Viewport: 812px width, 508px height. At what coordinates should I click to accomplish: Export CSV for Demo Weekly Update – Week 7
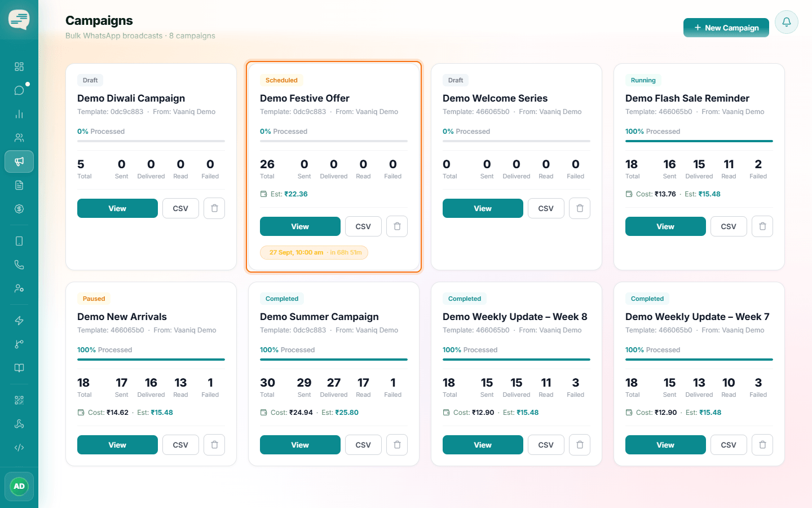[729, 445]
